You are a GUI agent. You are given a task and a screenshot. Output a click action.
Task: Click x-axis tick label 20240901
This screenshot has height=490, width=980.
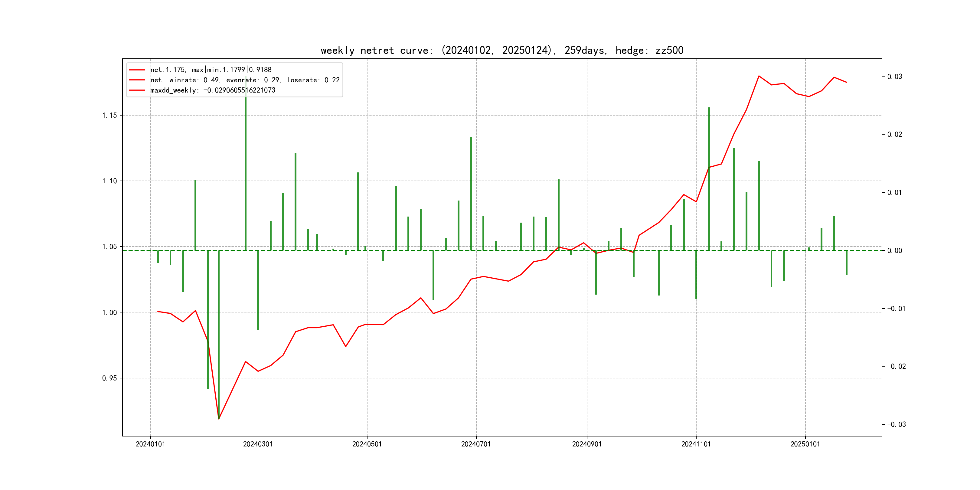tap(586, 444)
